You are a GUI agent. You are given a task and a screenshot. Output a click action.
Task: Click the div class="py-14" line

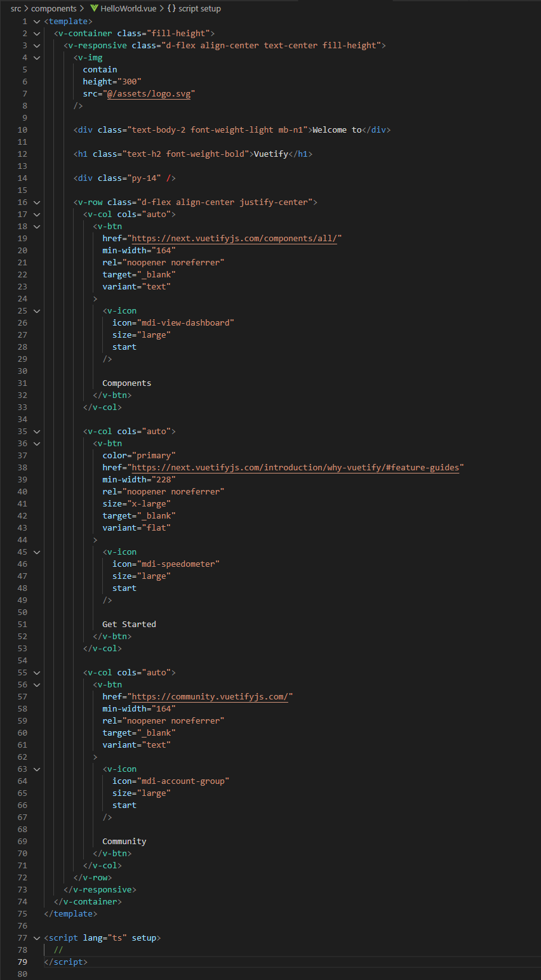(124, 178)
